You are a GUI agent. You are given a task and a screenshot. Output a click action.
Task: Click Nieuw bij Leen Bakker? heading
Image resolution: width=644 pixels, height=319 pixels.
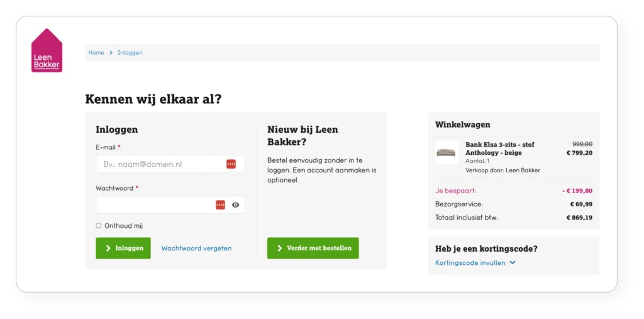click(303, 136)
